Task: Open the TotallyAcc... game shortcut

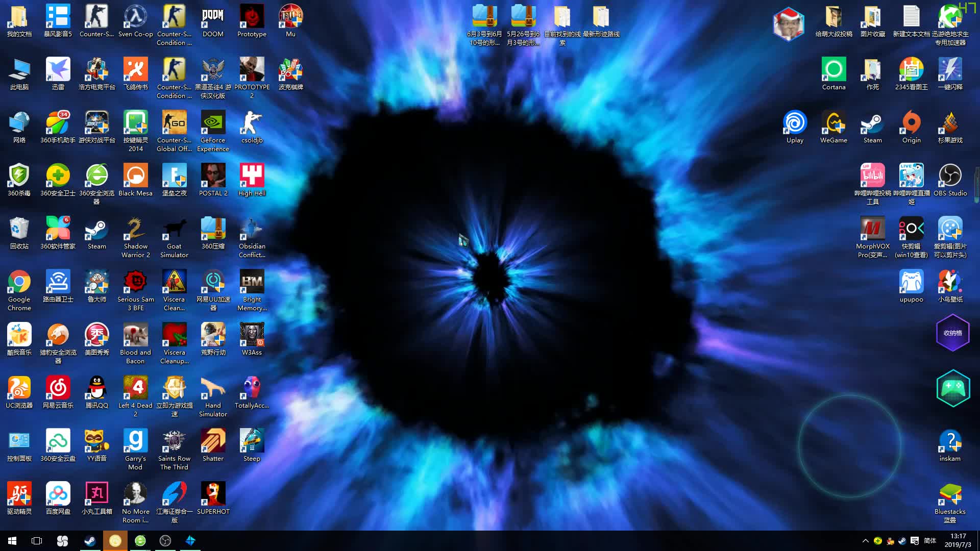Action: pyautogui.click(x=252, y=392)
